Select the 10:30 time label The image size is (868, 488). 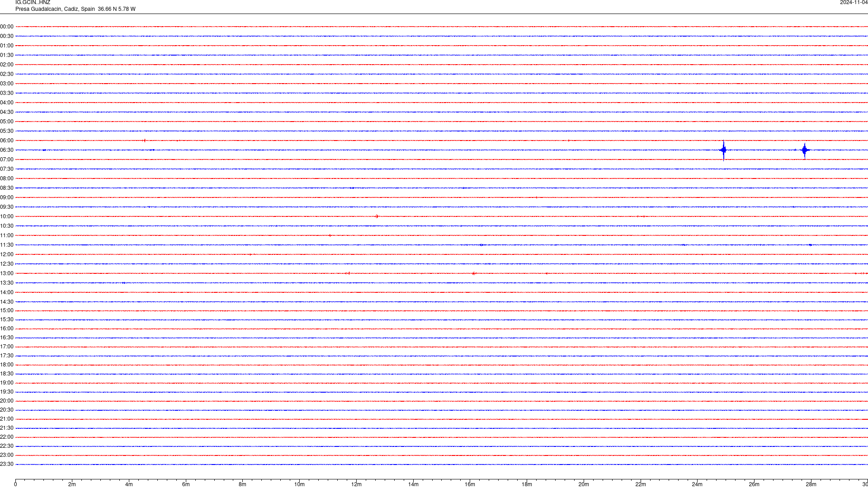coord(7,226)
